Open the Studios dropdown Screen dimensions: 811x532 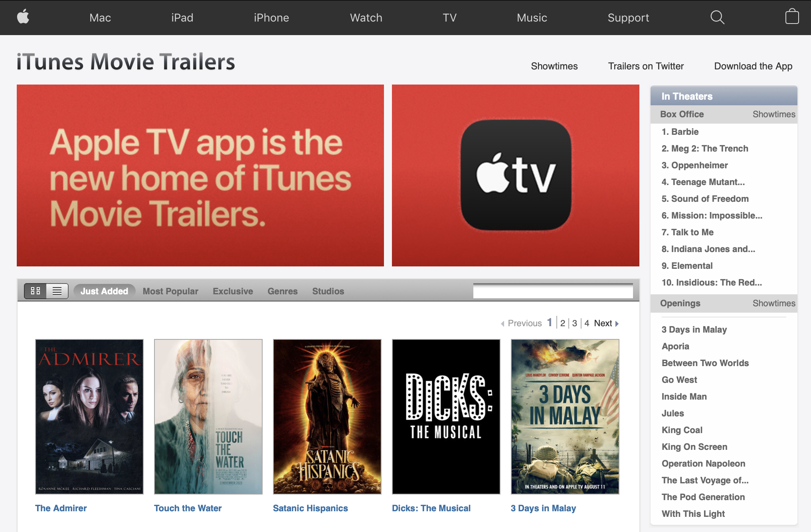(328, 291)
